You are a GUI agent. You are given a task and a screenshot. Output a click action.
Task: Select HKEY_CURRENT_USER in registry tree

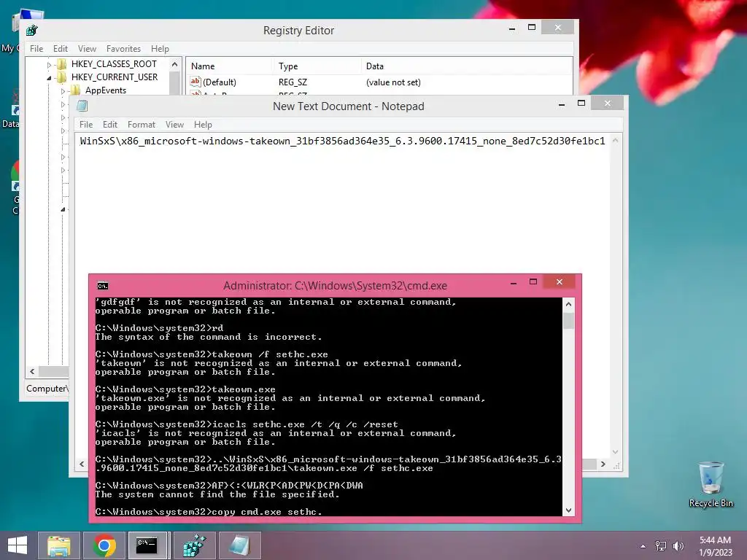(115, 77)
